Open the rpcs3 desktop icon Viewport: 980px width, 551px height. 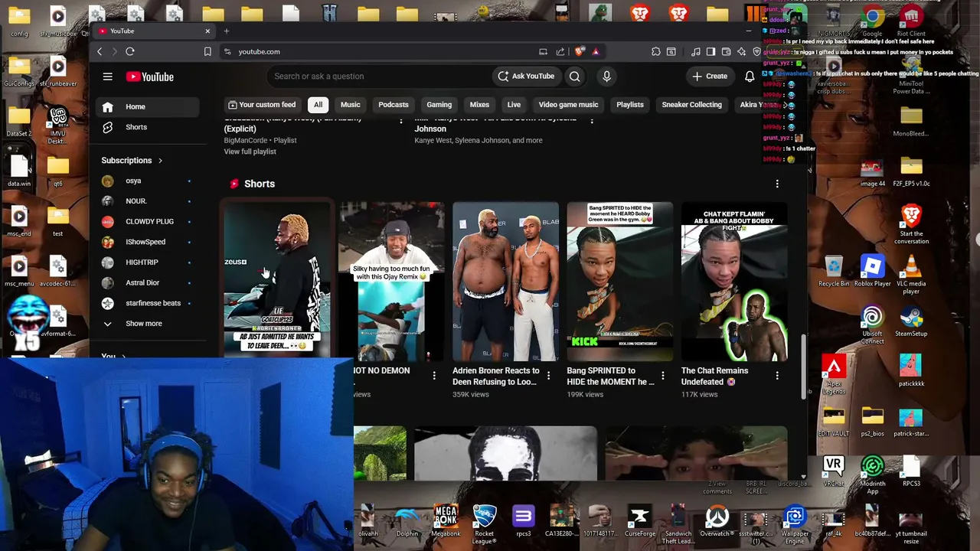(523, 520)
